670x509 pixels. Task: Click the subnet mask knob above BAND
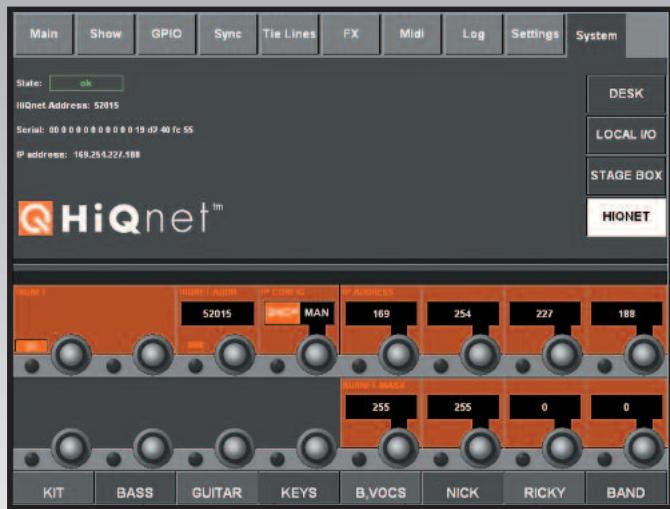tap(644, 448)
